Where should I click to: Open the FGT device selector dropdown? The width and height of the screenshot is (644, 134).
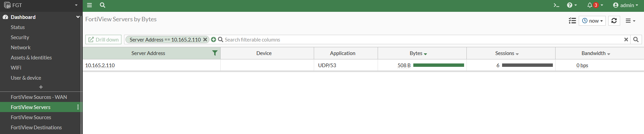pyautogui.click(x=41, y=5)
